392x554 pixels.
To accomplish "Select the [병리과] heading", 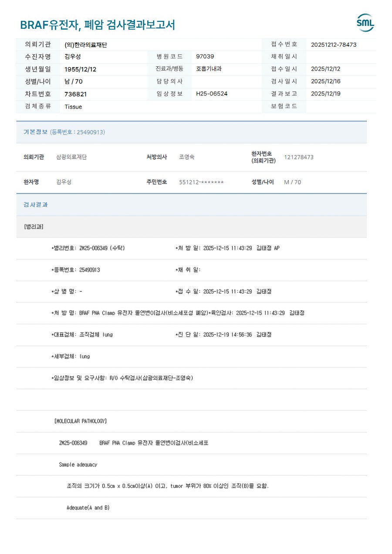I will [x=34, y=227].
